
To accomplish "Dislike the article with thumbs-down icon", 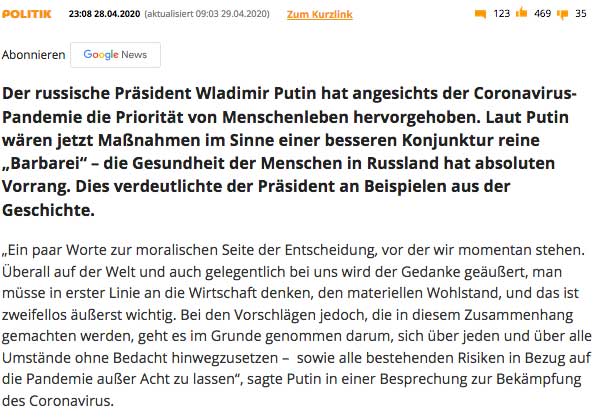I will [564, 14].
